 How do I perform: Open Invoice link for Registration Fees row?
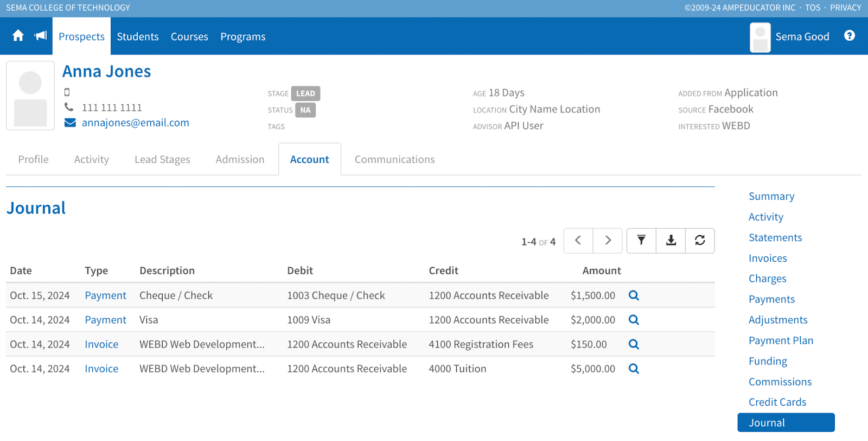point(101,344)
